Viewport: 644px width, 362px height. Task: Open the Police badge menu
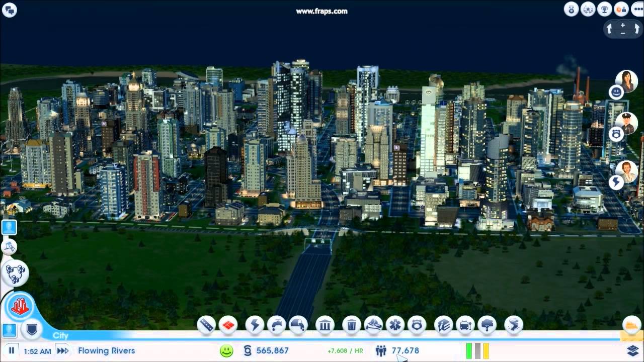pos(417,325)
